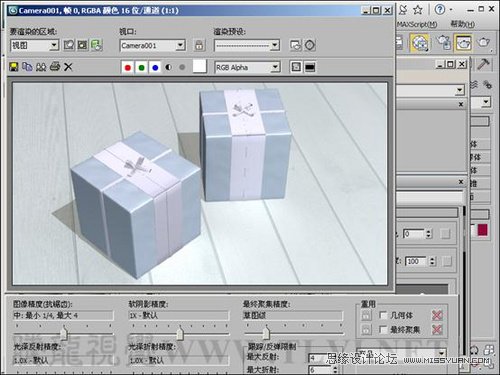Print the rendered image
The height and width of the screenshot is (375, 500).
pos(55,67)
